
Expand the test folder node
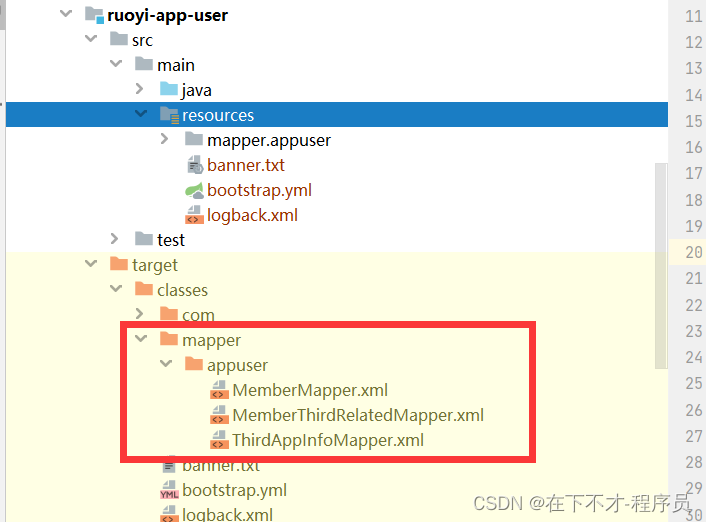(114, 239)
